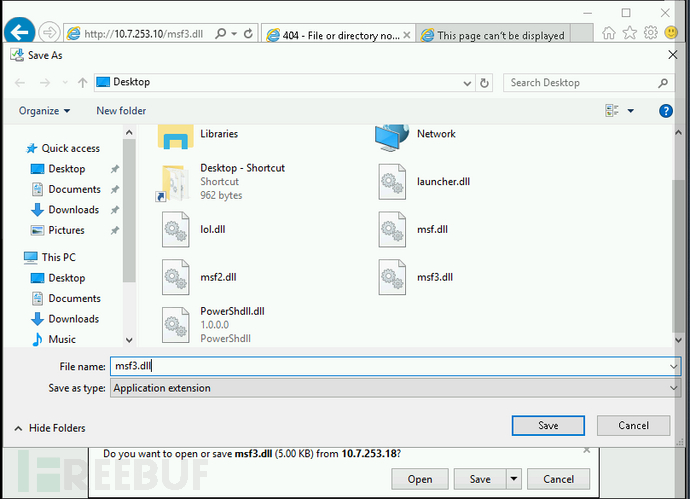
Task: Click Save in the Save As dialog
Action: pos(548,426)
